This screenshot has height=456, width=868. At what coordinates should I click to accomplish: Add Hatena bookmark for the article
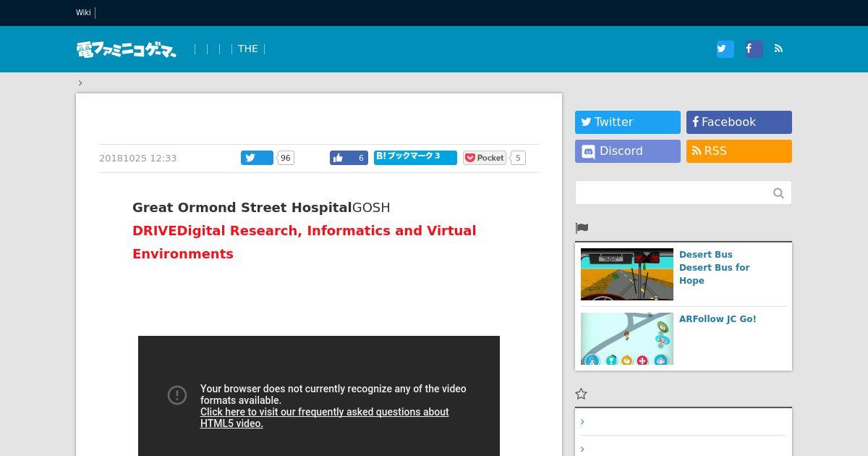click(415, 158)
